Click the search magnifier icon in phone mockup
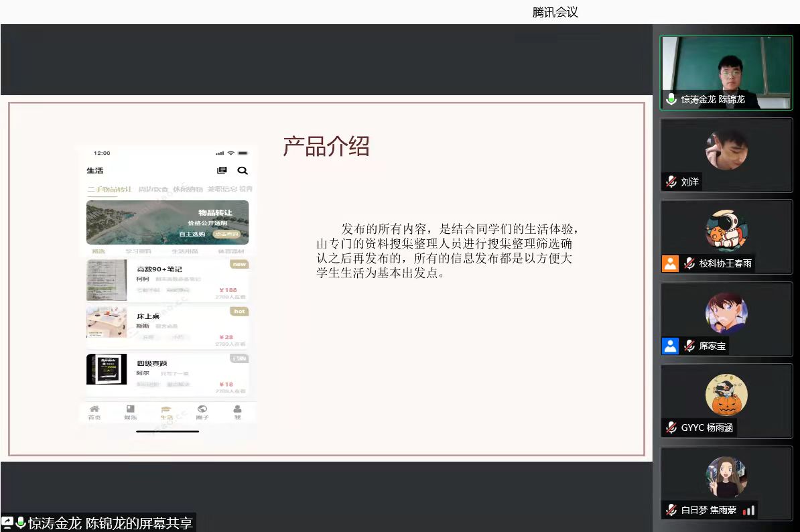The height and width of the screenshot is (532, 800). [x=243, y=171]
